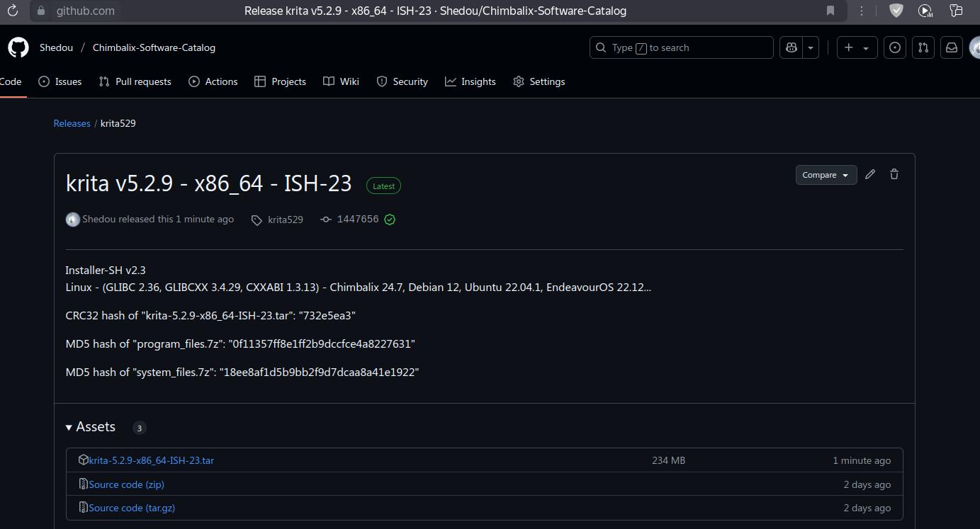980x529 pixels.
Task: Click the "Installer-SH v2.3" text line
Action: [106, 270]
